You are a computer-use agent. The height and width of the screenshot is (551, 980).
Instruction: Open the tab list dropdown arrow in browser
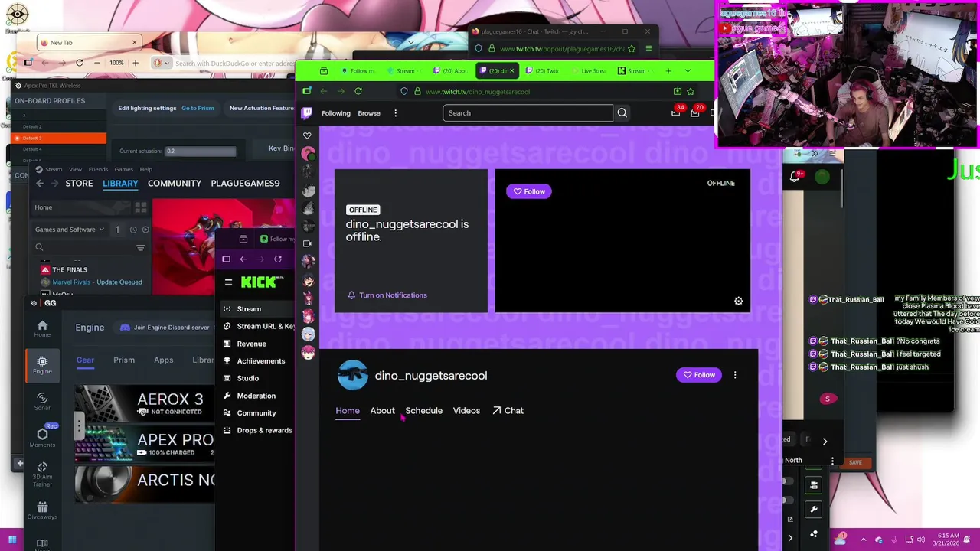[x=688, y=70]
